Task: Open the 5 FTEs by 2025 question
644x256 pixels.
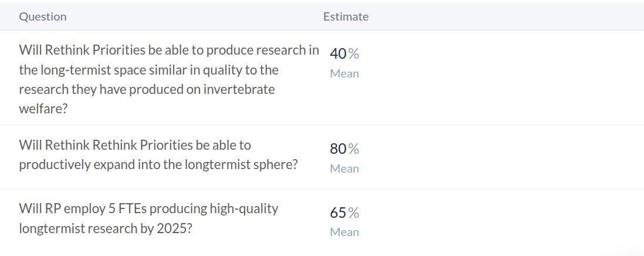Action: 148,218
